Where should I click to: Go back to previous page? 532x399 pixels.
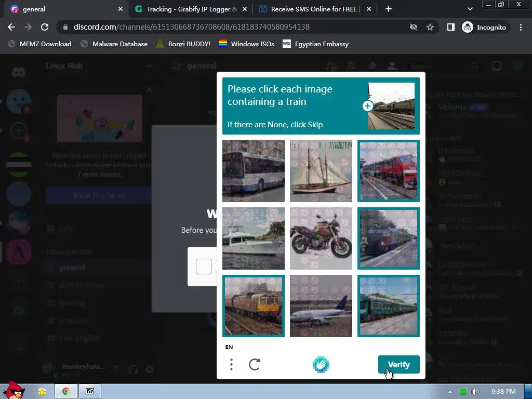coord(11,27)
